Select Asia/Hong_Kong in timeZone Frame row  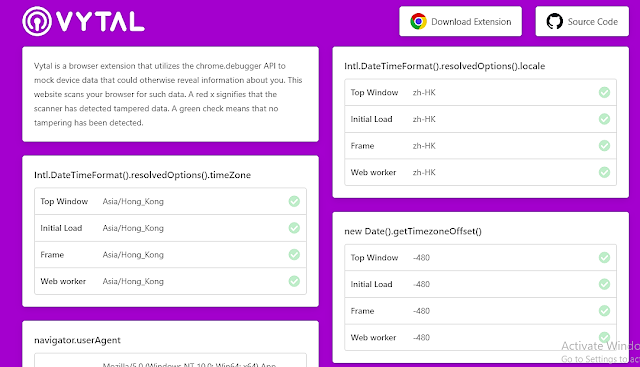[x=133, y=255]
